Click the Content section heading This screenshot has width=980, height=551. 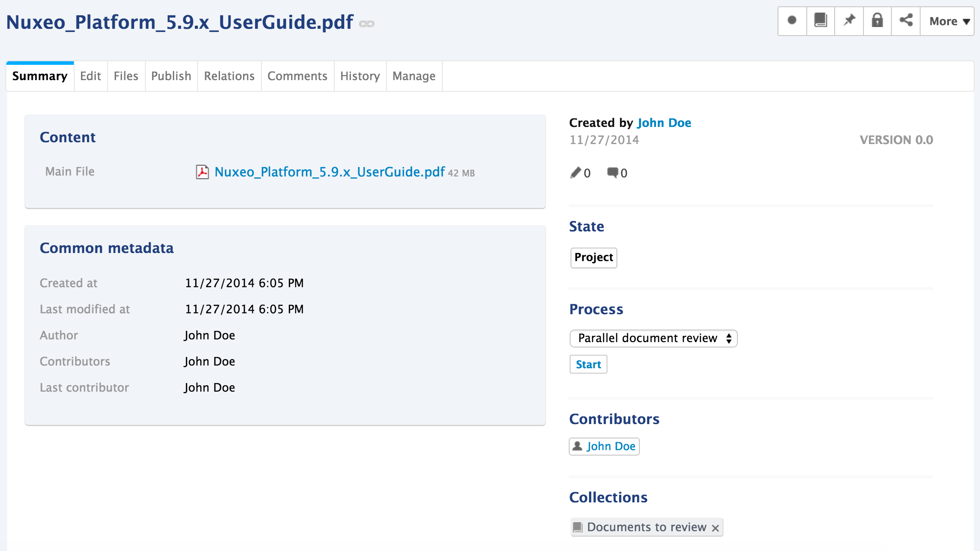pyautogui.click(x=68, y=137)
